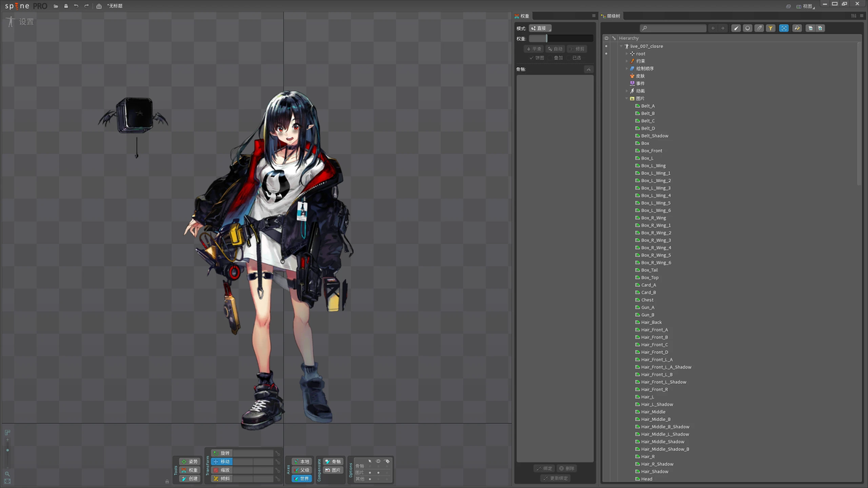Screen dimensions: 868x488
Task: Toggle visibility dot for live_007_closre
Action: (x=606, y=47)
